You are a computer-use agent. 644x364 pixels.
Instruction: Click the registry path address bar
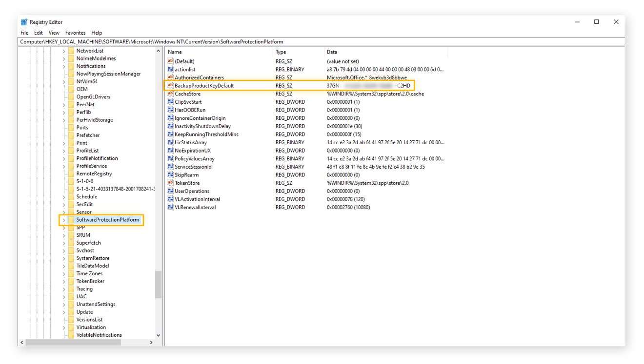195,42
